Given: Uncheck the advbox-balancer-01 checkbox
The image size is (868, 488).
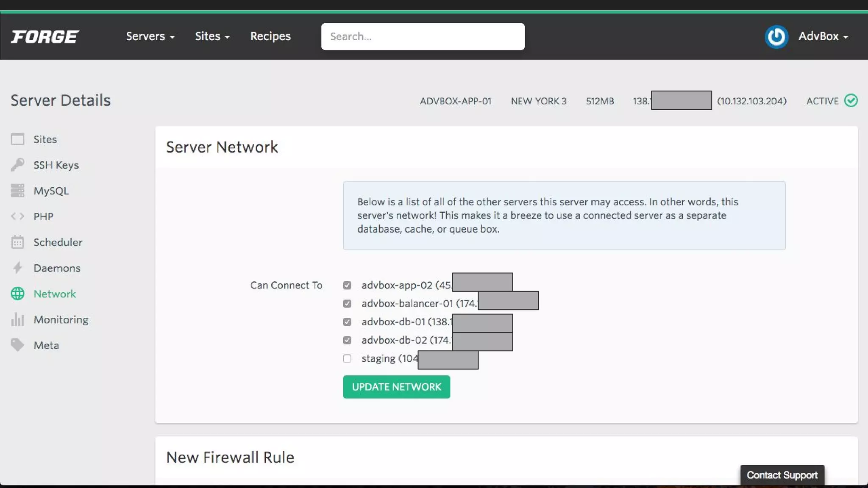Looking at the screenshot, I should [347, 304].
